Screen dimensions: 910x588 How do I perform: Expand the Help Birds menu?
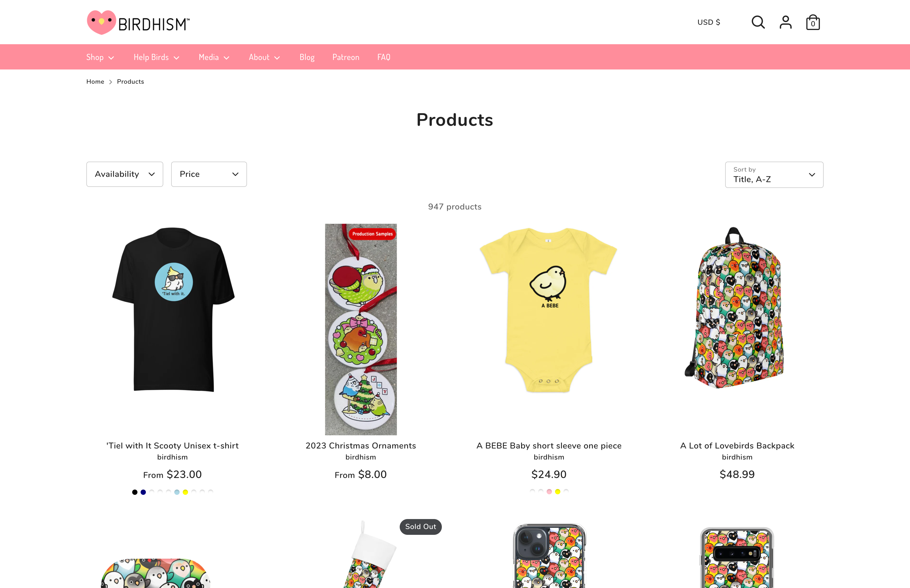[157, 57]
